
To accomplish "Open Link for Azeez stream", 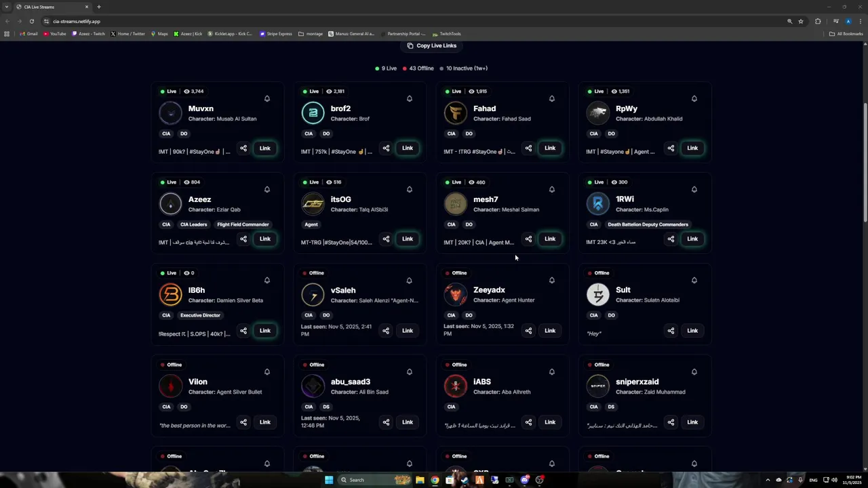I will coord(265,239).
